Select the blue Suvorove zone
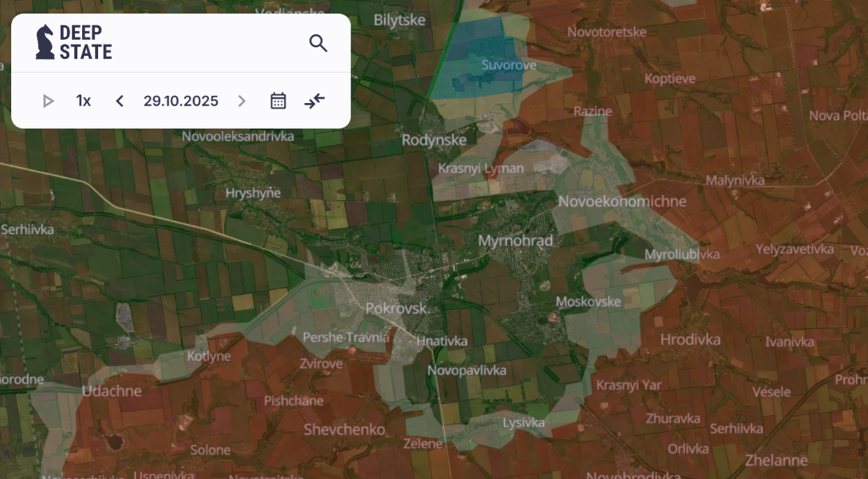 click(x=483, y=55)
